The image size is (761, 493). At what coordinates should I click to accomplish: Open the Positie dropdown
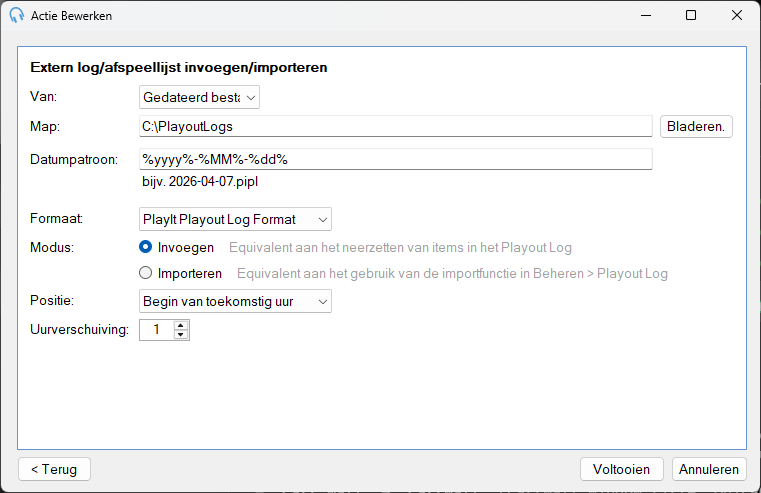tap(235, 301)
